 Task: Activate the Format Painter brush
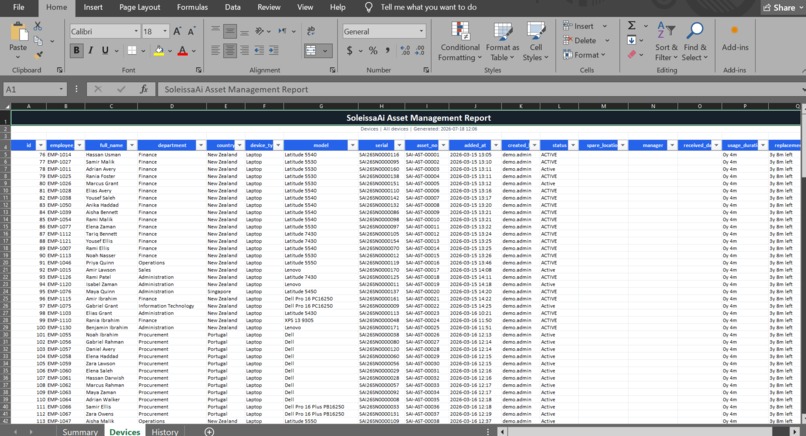[39, 54]
